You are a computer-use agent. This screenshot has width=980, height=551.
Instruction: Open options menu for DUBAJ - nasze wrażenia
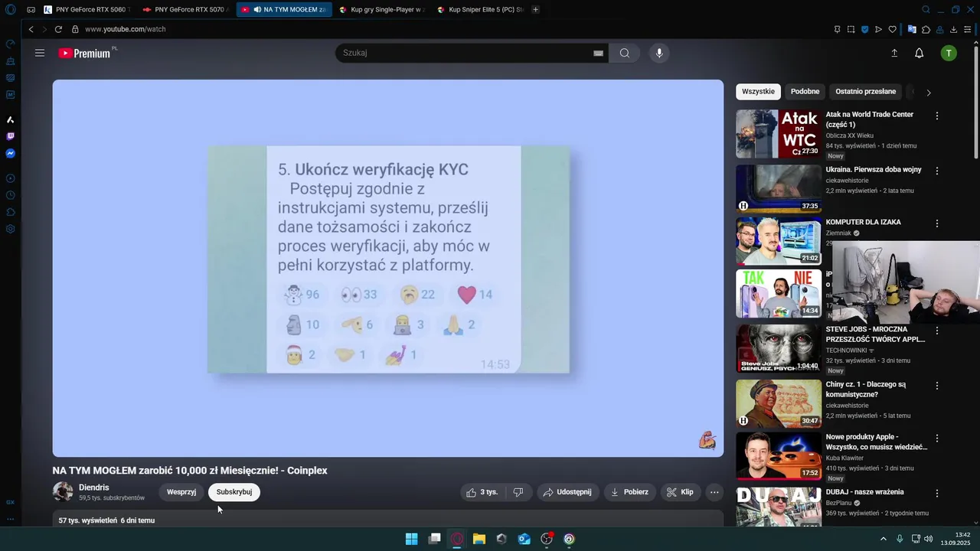pos(937,493)
